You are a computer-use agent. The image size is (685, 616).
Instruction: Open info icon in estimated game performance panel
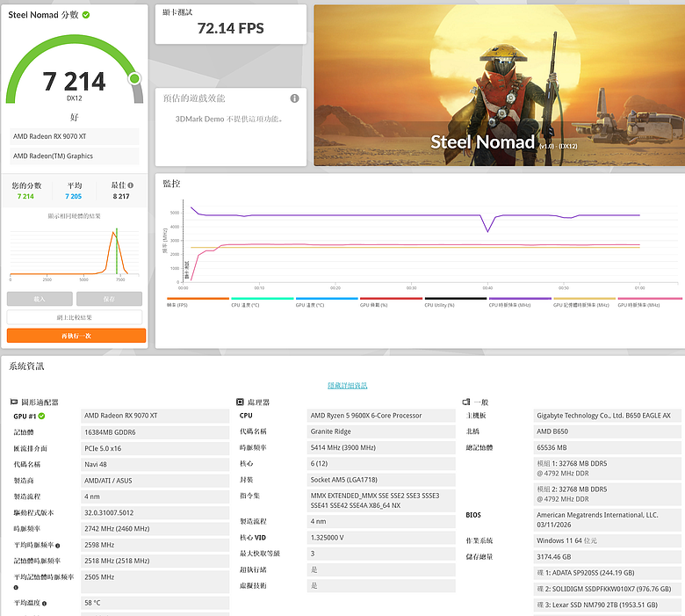pos(295,98)
